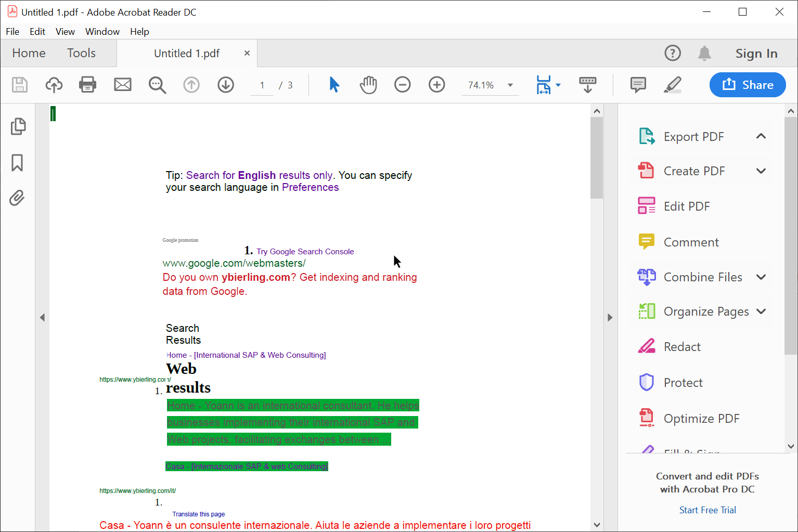Close the Untitled 1.pdf tab
This screenshot has width=798, height=532.
pyautogui.click(x=247, y=53)
